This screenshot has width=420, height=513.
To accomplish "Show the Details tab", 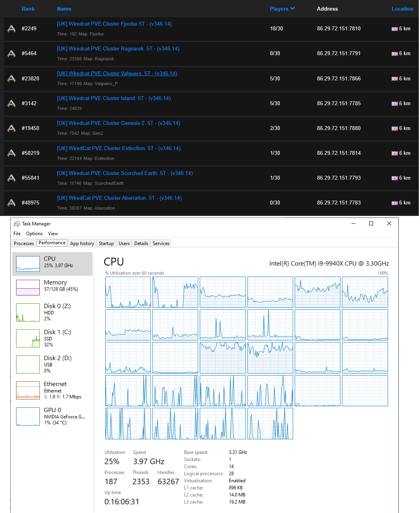I will pos(141,243).
